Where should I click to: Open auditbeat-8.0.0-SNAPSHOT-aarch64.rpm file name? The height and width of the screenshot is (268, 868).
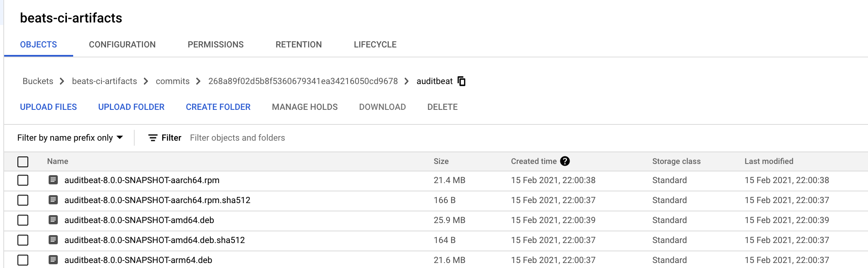tap(142, 180)
